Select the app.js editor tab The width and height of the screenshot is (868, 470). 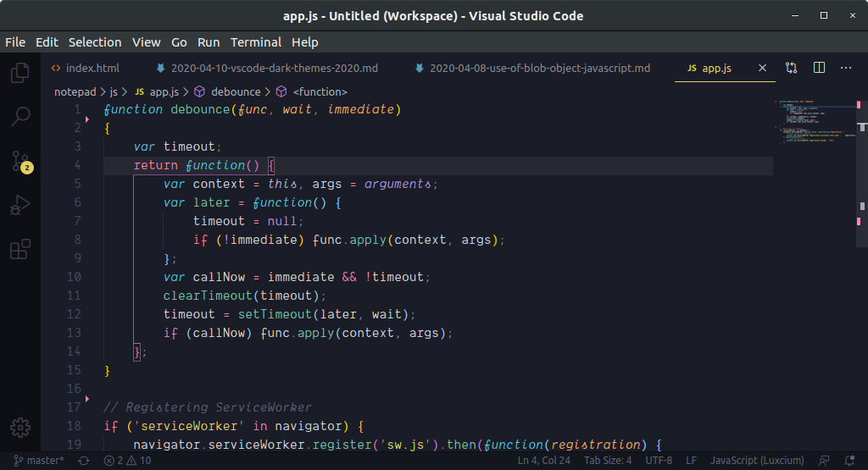[715, 68]
